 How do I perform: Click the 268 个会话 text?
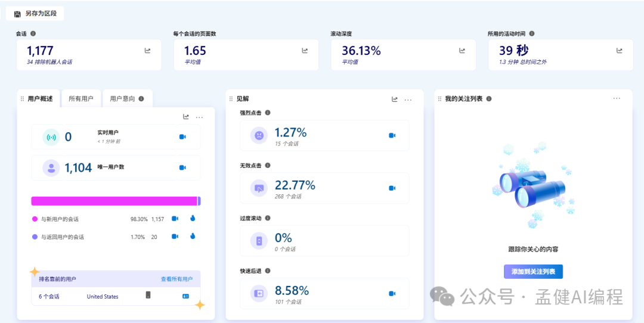pos(288,197)
